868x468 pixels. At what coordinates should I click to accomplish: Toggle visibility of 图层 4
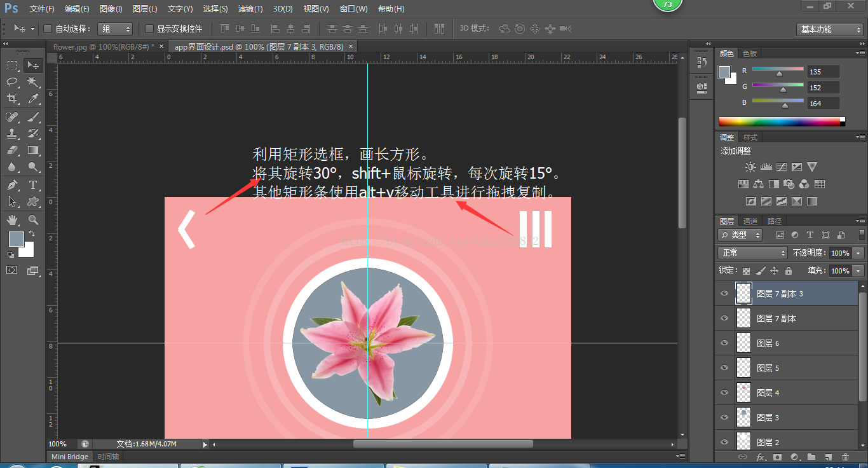click(724, 393)
